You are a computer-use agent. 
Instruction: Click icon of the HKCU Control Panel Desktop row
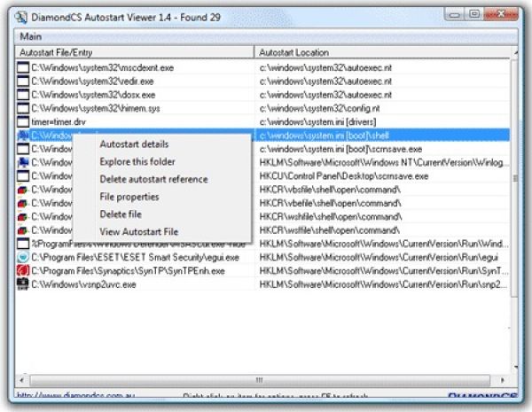[x=23, y=176]
